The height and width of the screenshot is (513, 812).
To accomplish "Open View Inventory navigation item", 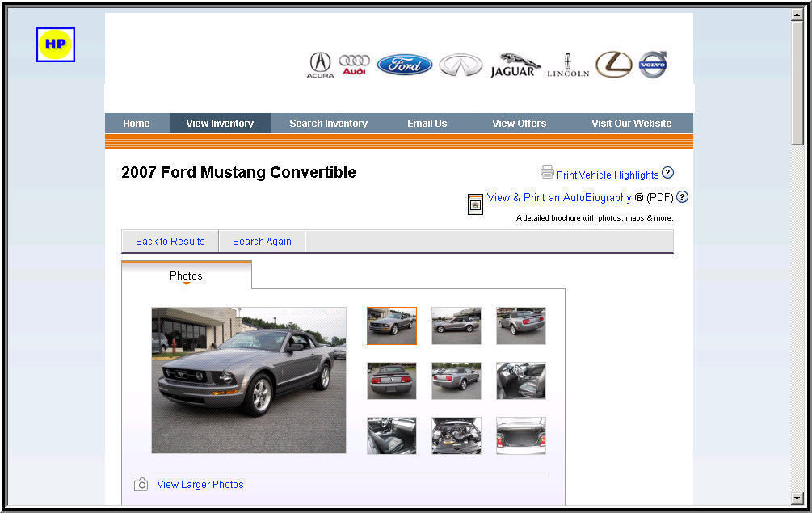I will click(220, 124).
